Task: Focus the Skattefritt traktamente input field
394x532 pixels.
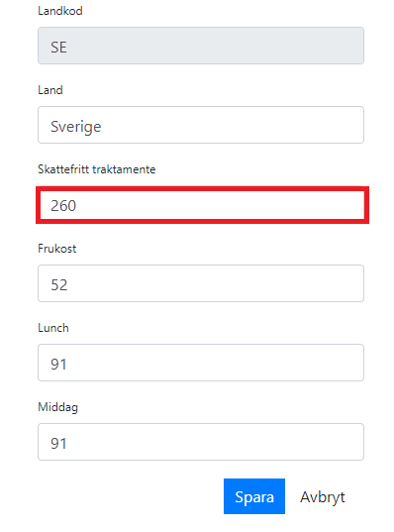Action: [202, 205]
